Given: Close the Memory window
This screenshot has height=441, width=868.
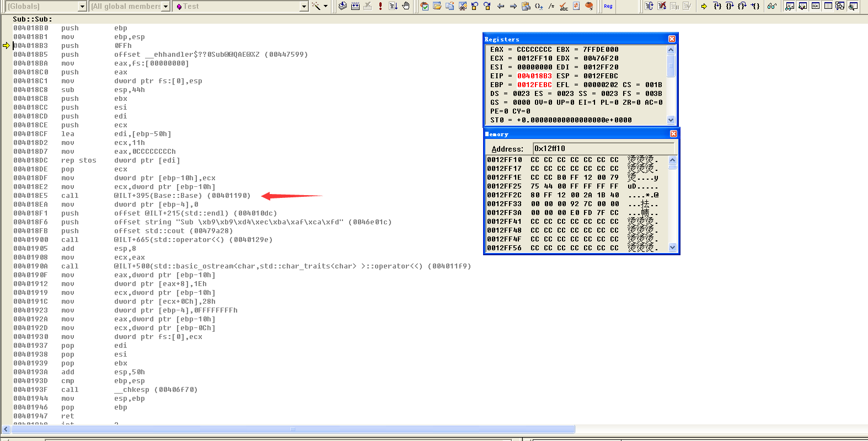Looking at the screenshot, I should coord(673,134).
